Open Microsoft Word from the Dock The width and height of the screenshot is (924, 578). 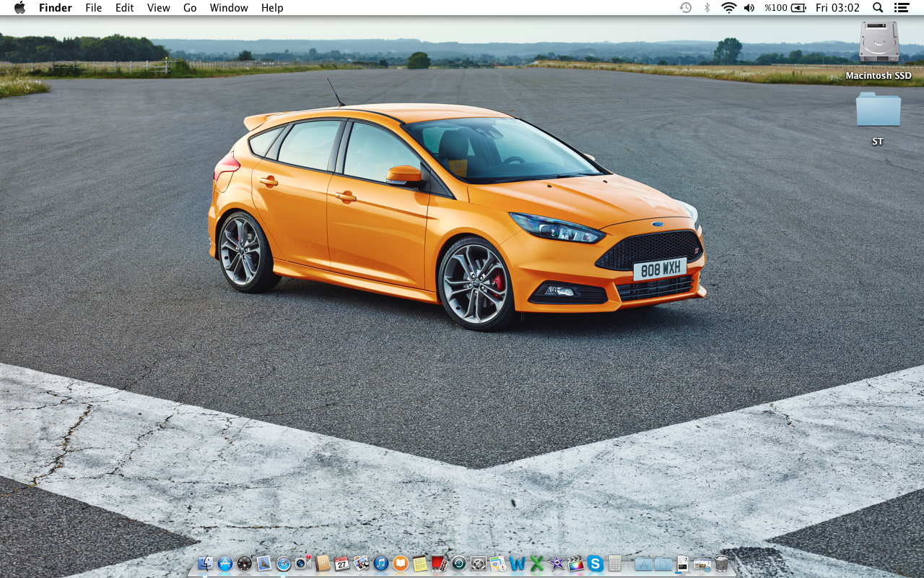(518, 564)
